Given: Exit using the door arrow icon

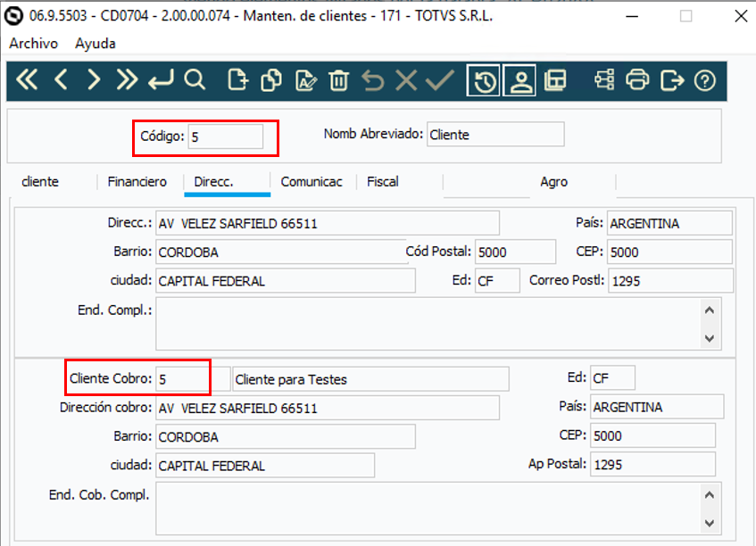Looking at the screenshot, I should tap(672, 80).
